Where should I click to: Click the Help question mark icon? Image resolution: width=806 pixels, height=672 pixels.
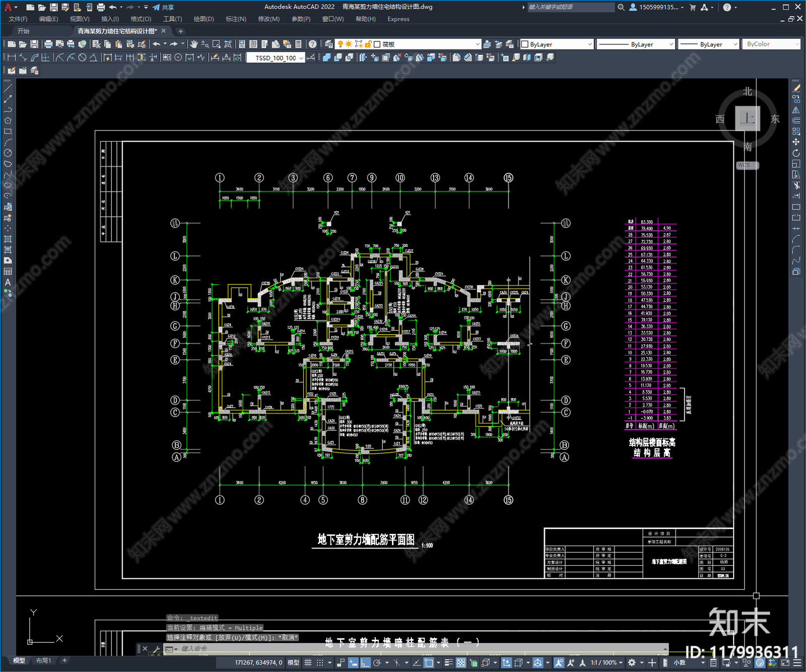coord(313,44)
